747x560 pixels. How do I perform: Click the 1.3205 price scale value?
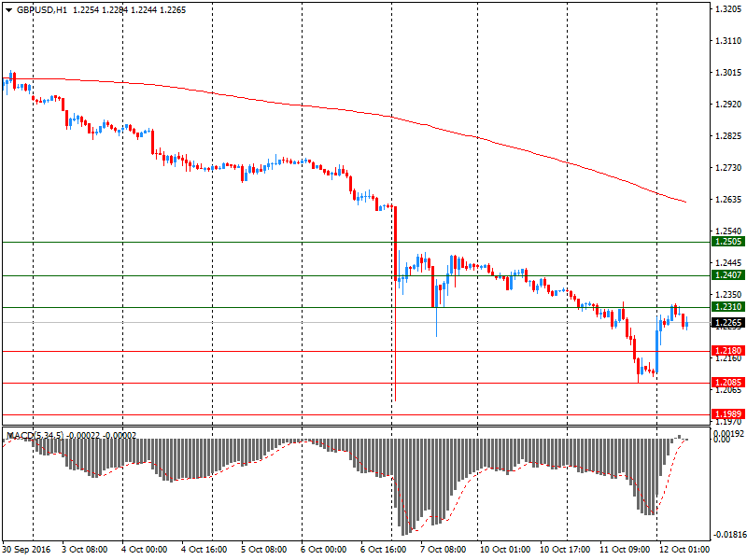[x=728, y=9]
